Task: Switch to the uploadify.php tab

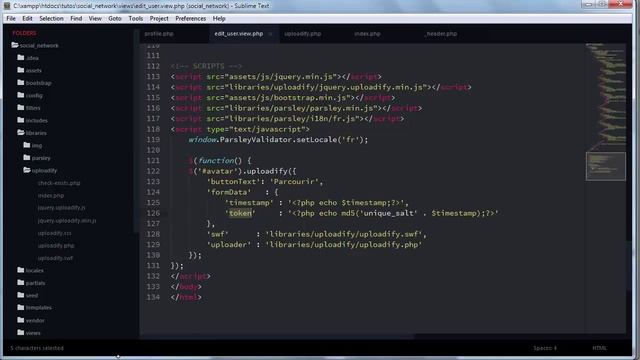Action: 302,34
